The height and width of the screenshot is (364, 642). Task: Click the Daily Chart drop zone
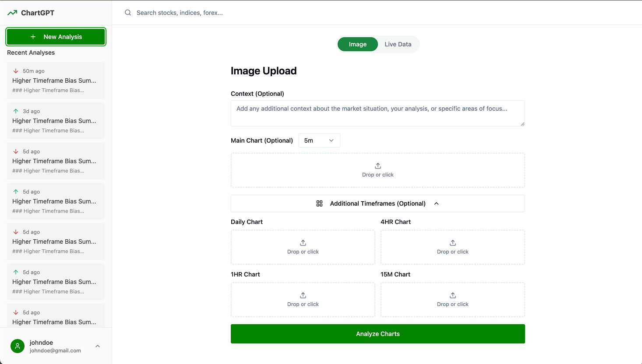[303, 247]
